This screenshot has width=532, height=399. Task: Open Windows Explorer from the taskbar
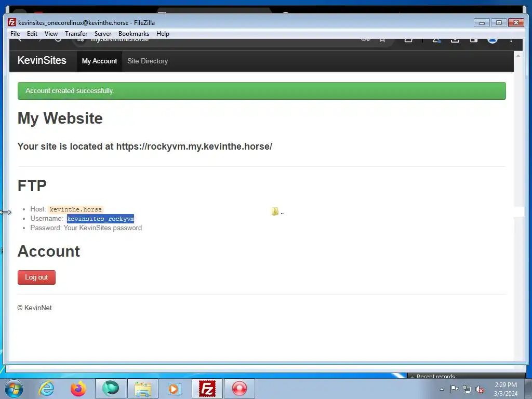(x=143, y=389)
